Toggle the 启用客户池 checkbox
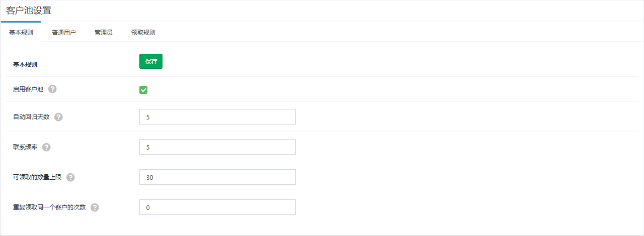Image resolution: width=644 pixels, height=236 pixels. (143, 90)
